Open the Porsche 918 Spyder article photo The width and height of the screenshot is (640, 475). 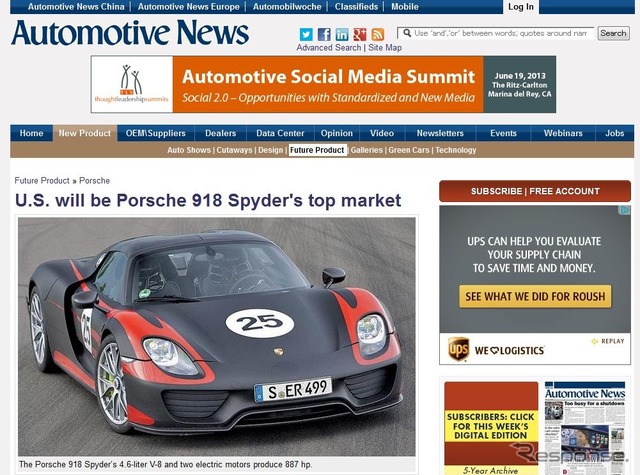217,336
